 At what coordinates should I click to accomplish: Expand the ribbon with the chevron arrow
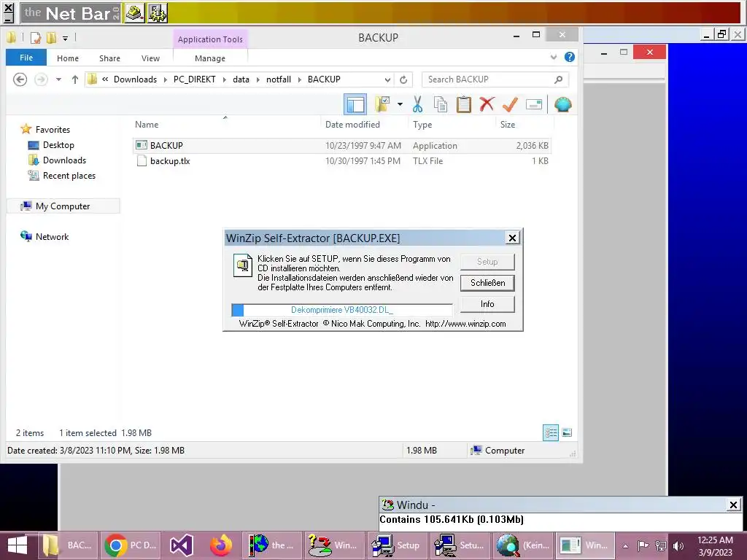[554, 57]
